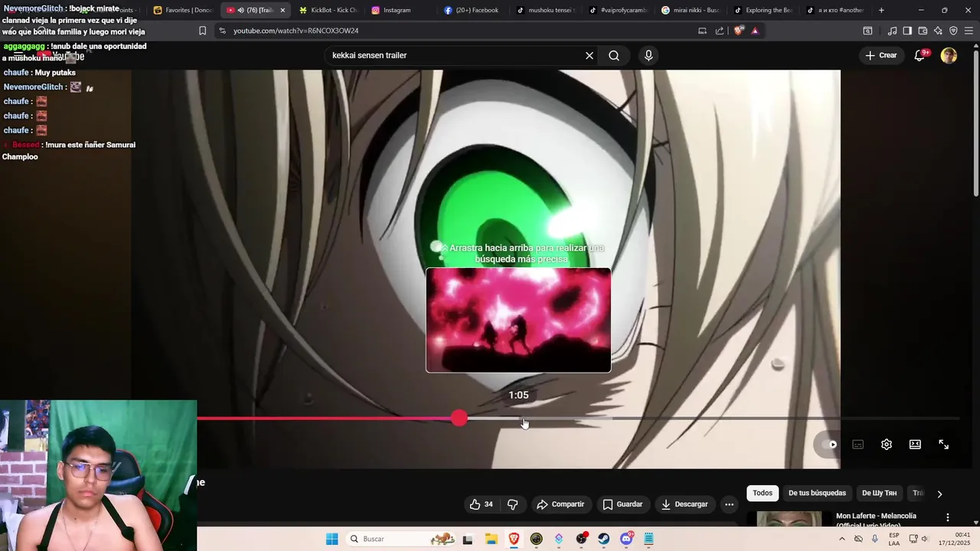Switch to mushoku tensei TikTok tab
The height and width of the screenshot is (551, 980).
coord(544,10)
